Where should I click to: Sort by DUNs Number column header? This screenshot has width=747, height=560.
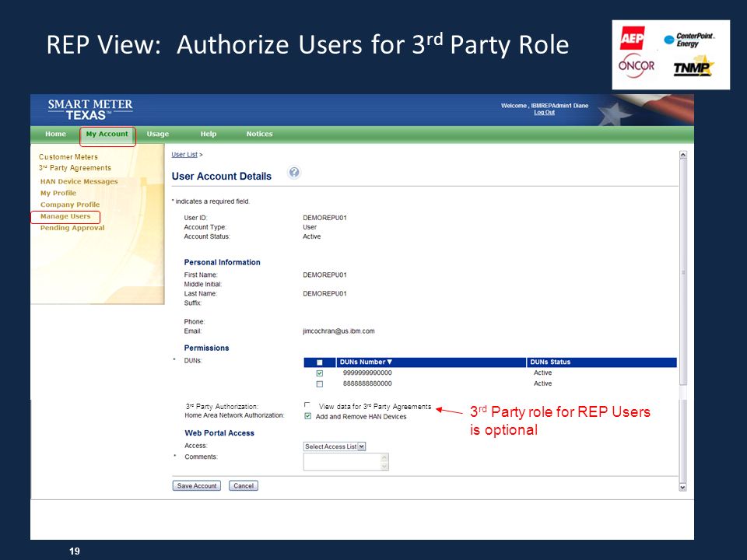click(366, 362)
